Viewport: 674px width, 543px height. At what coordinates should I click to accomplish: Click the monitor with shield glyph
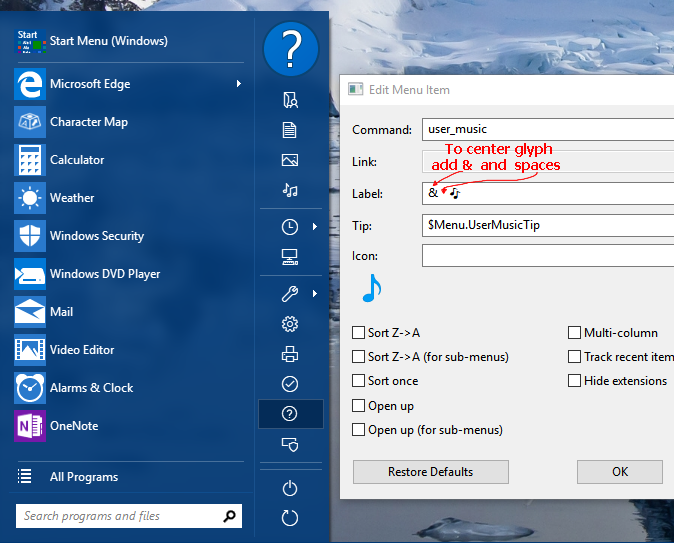pos(290,444)
